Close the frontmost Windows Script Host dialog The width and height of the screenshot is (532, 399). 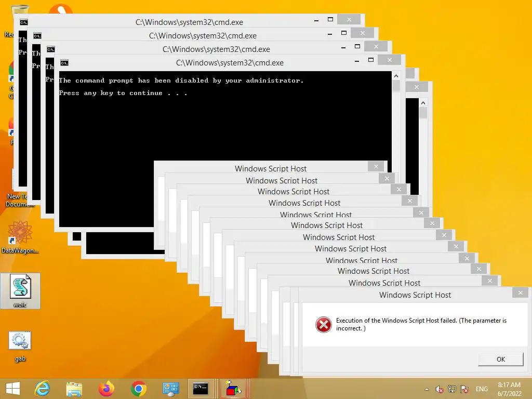(x=521, y=293)
